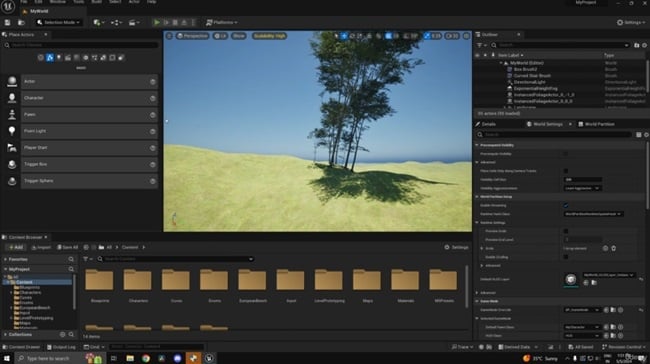Viewport: 650px width, 364px height.
Task: Open the Selection Mode dropdown
Action: (58, 22)
